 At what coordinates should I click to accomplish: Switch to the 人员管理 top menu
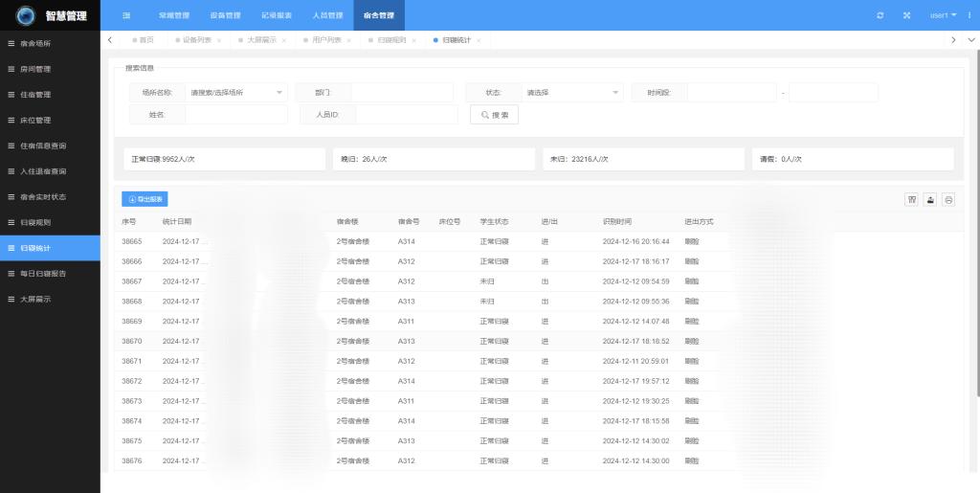click(x=327, y=15)
